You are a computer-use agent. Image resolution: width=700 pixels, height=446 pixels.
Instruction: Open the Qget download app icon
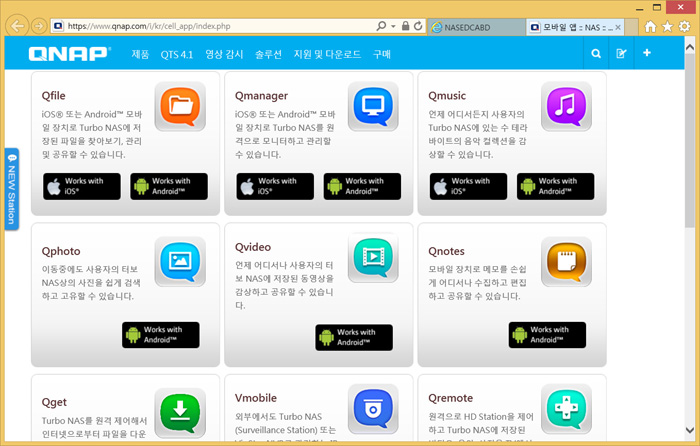pyautogui.click(x=180, y=413)
